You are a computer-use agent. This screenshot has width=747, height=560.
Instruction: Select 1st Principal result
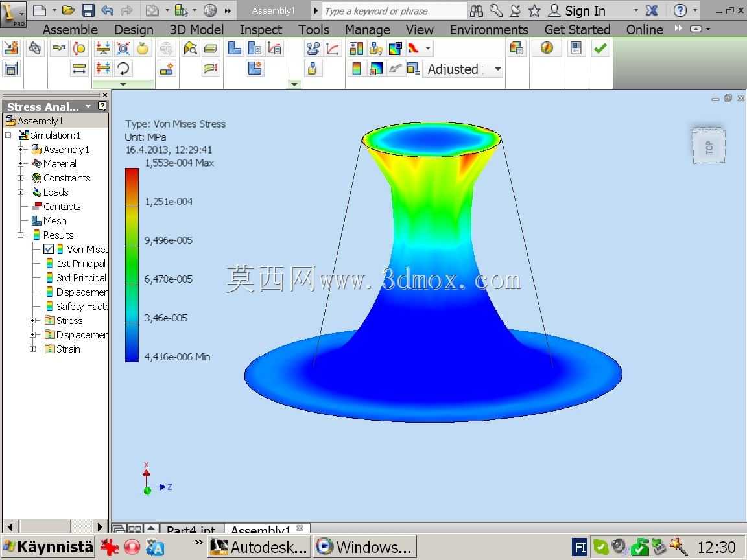76,263
